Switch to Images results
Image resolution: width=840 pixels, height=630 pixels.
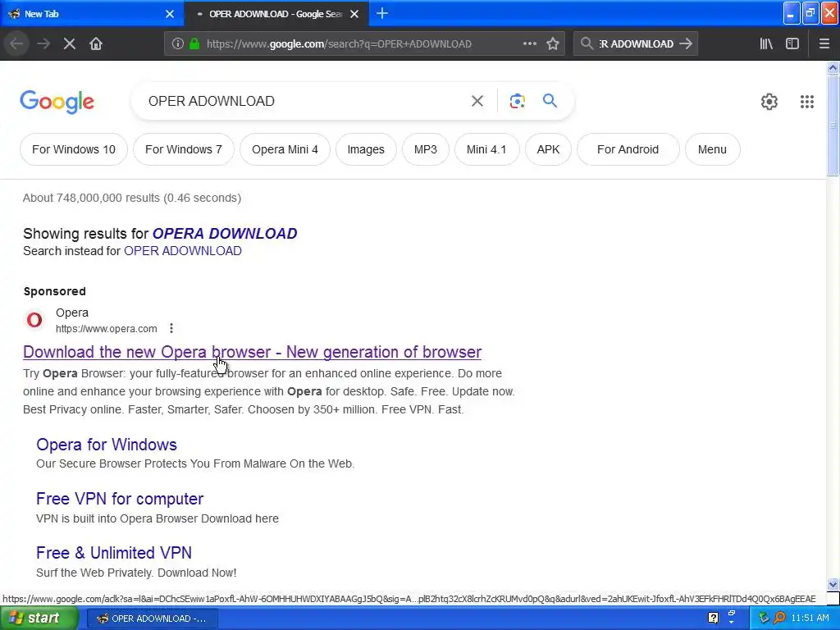366,149
